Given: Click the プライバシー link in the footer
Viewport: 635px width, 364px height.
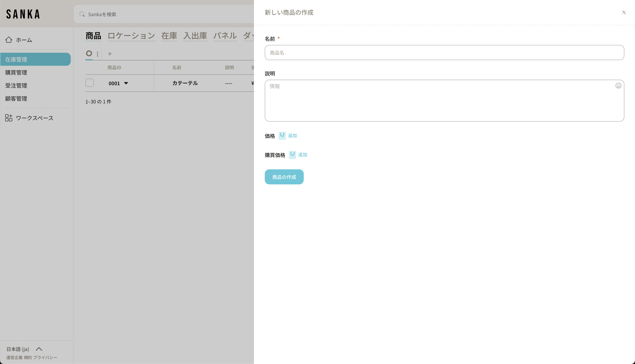Looking at the screenshot, I should click(45, 358).
